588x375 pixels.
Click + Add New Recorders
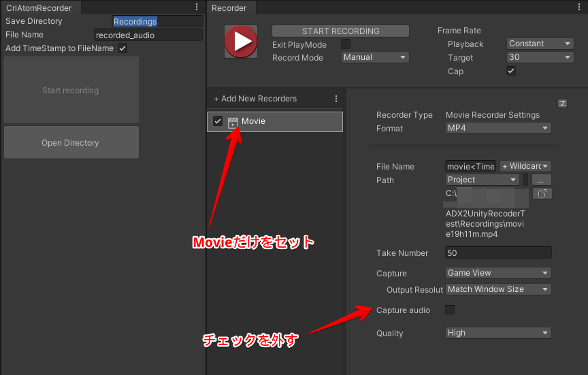(255, 99)
